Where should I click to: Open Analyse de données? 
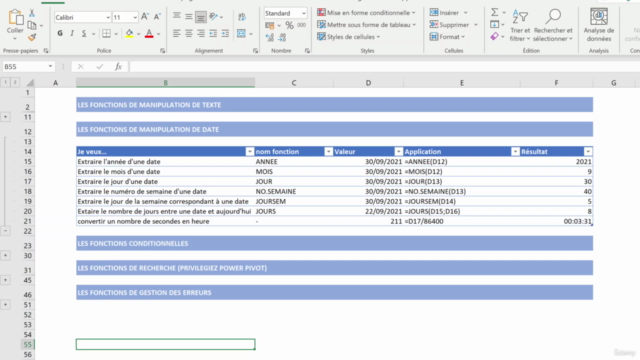[x=599, y=25]
